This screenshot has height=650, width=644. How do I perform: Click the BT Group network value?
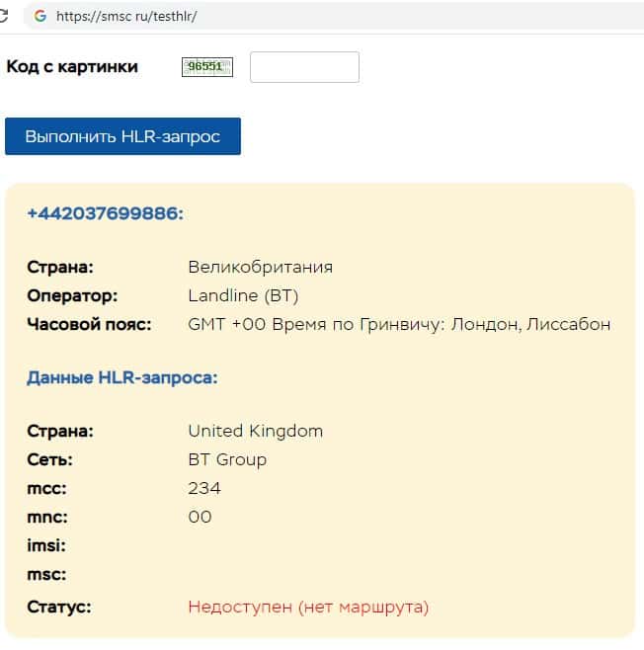pyautogui.click(x=227, y=459)
